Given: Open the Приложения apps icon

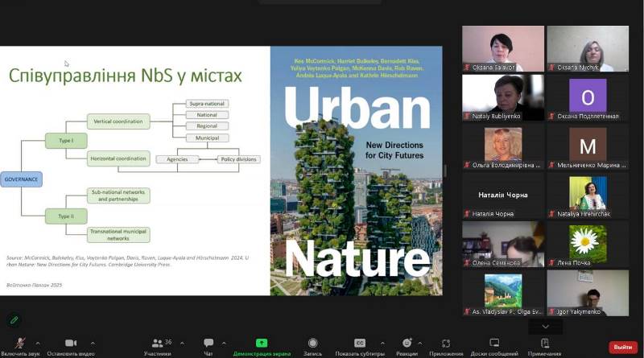Looking at the screenshot, I should point(446,344).
